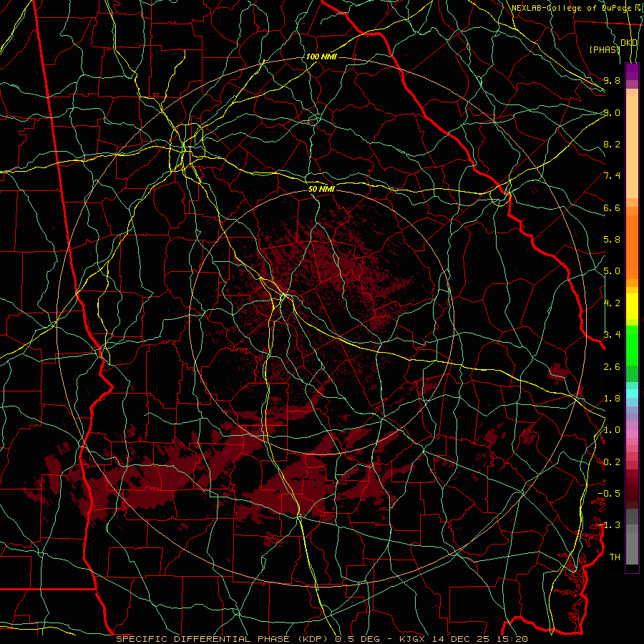Click "SPECIFIC DIFFERENTIAL PHASE (KDP)" in the caption
The image size is (644, 644).
(x=222, y=639)
